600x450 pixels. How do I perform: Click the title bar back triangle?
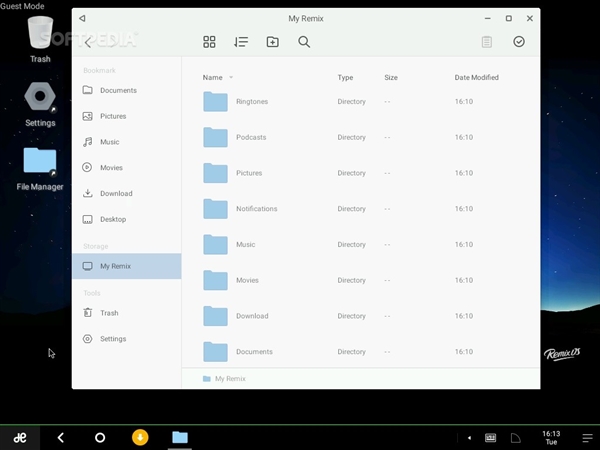(82, 18)
